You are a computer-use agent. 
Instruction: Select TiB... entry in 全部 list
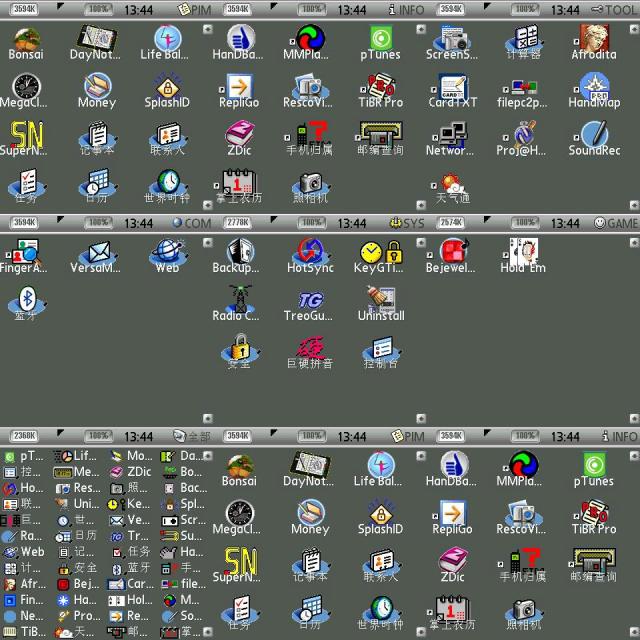[x=24, y=632]
